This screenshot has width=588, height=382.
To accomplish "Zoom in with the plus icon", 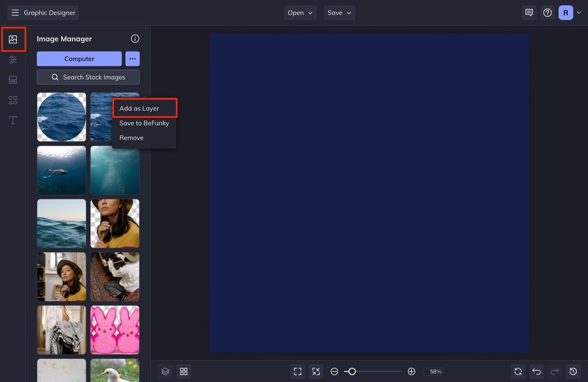I will point(411,371).
